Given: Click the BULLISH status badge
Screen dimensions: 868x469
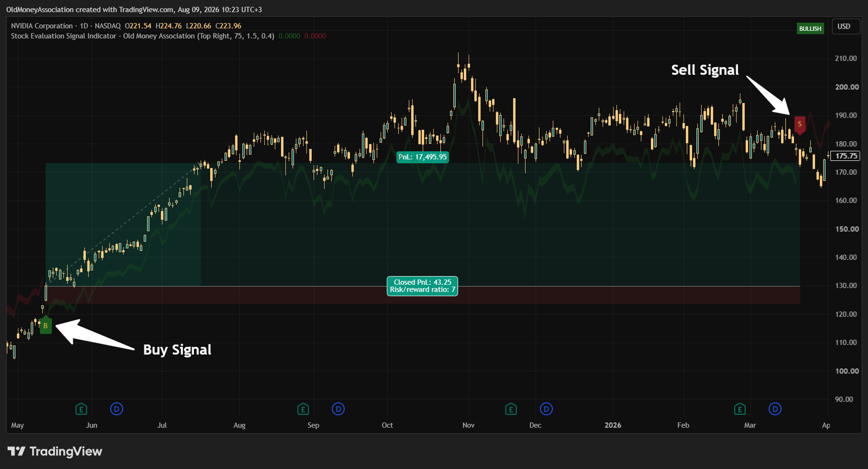Looking at the screenshot, I should (x=810, y=28).
